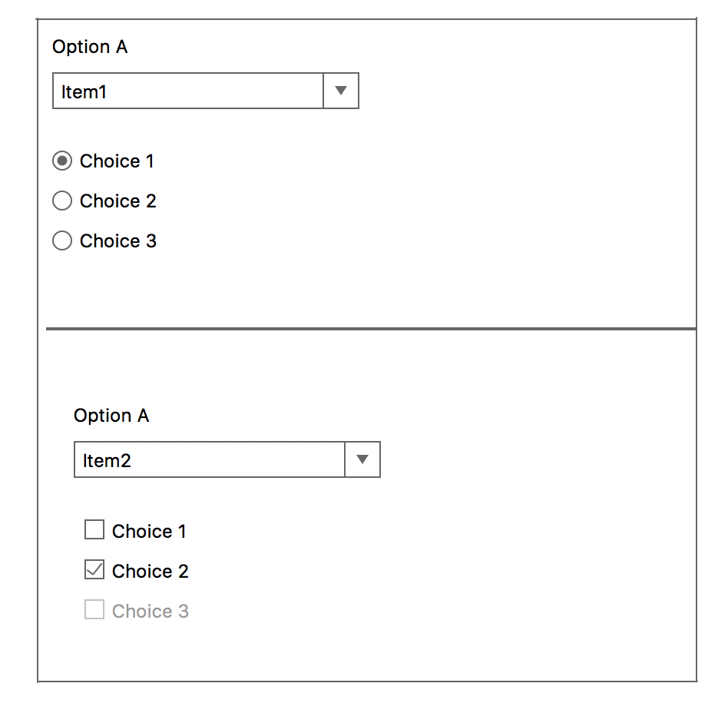This screenshot has height=713, width=728.
Task: Click the downward triangle on Item1 selector
Action: tap(340, 91)
